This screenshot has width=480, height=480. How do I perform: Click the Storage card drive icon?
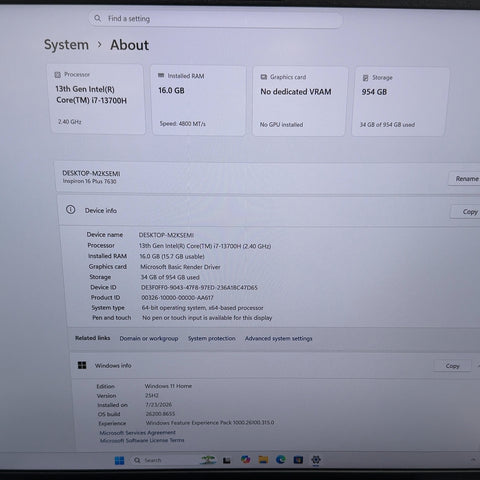[365, 78]
